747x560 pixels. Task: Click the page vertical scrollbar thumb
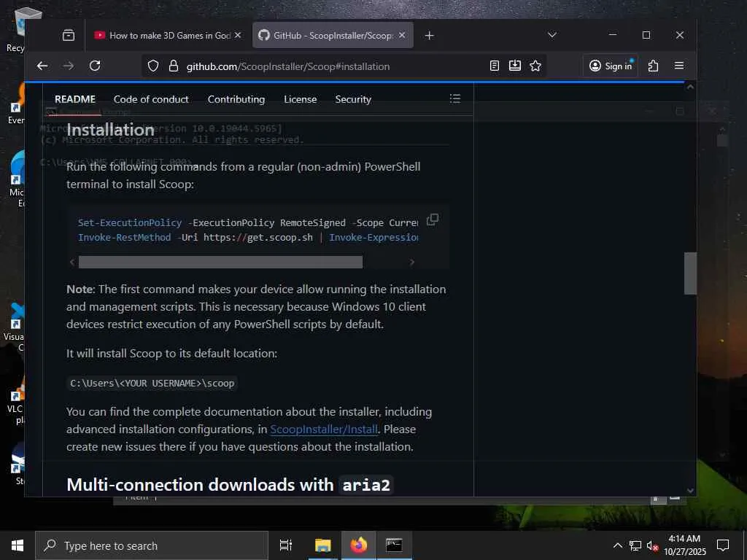(690, 273)
